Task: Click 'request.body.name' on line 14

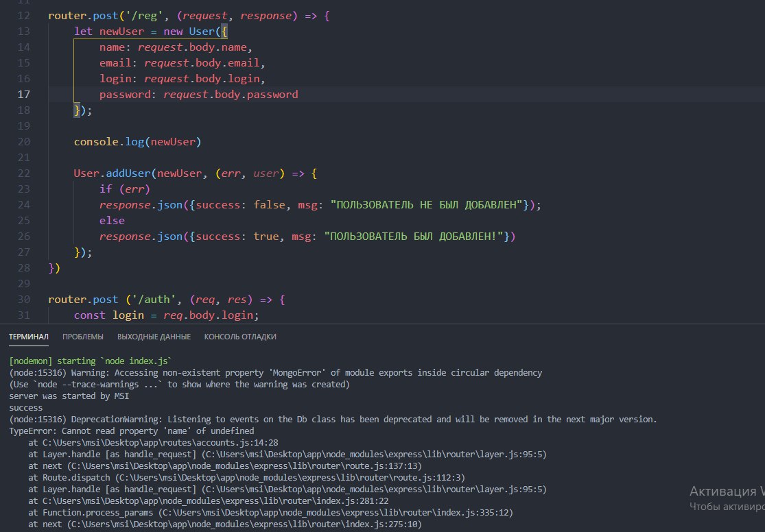Action: click(192, 47)
